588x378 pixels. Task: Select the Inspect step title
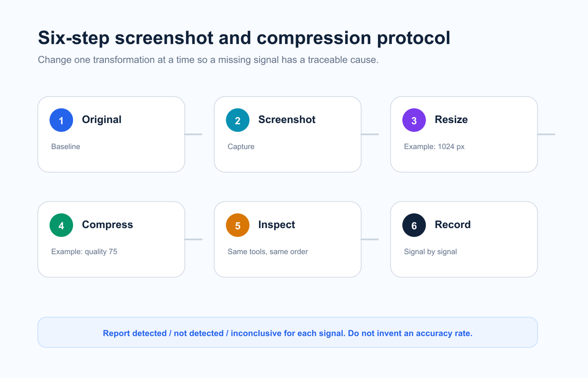pos(276,225)
